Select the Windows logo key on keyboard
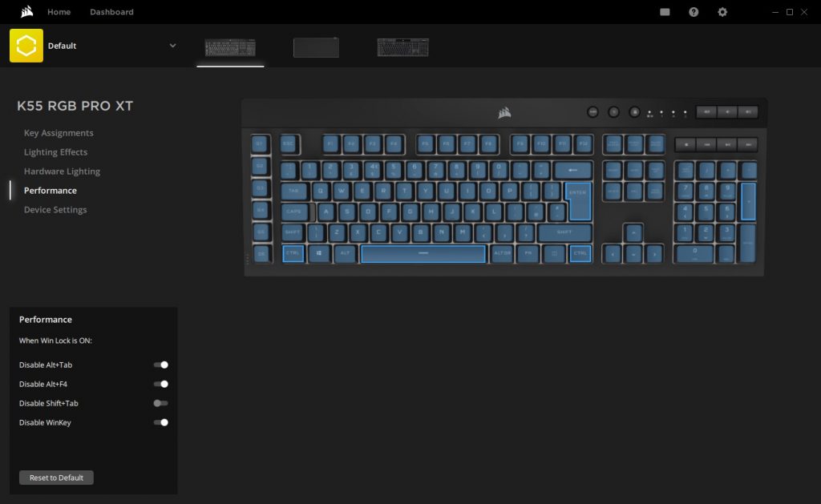This screenshot has width=821, height=504. tap(318, 253)
